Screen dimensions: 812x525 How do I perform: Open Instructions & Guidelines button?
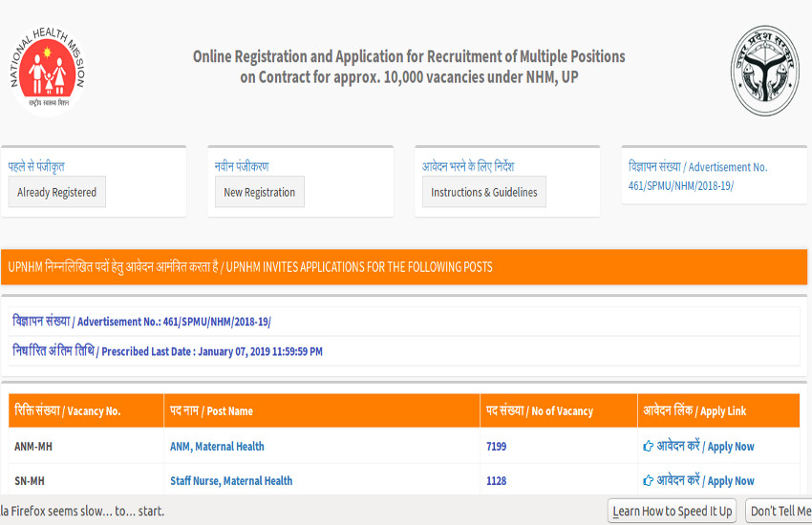click(x=483, y=192)
